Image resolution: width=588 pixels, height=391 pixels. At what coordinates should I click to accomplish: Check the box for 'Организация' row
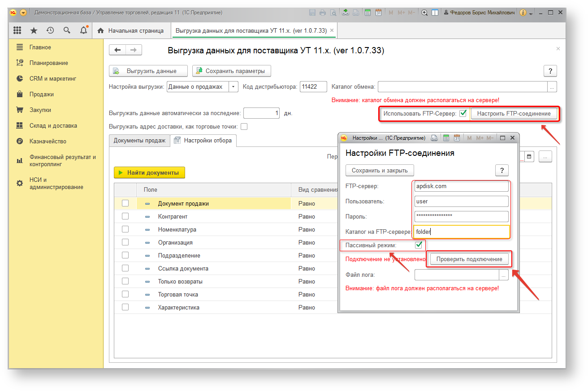click(125, 242)
